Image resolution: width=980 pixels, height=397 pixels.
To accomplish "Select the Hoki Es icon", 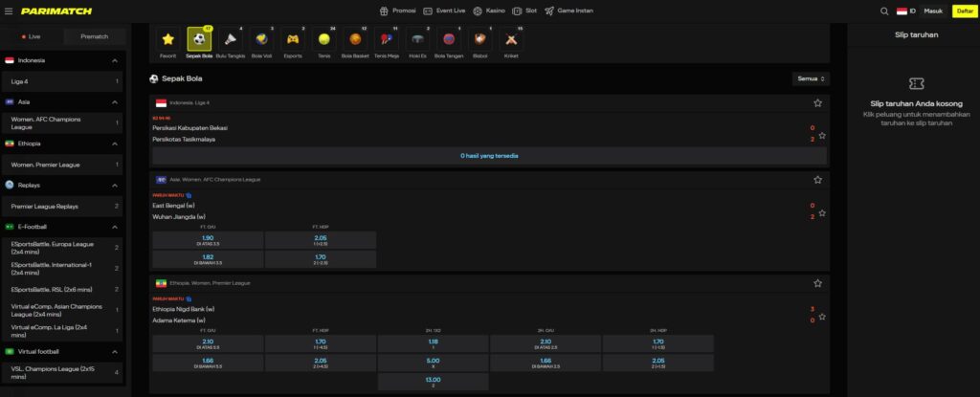I will 417,39.
